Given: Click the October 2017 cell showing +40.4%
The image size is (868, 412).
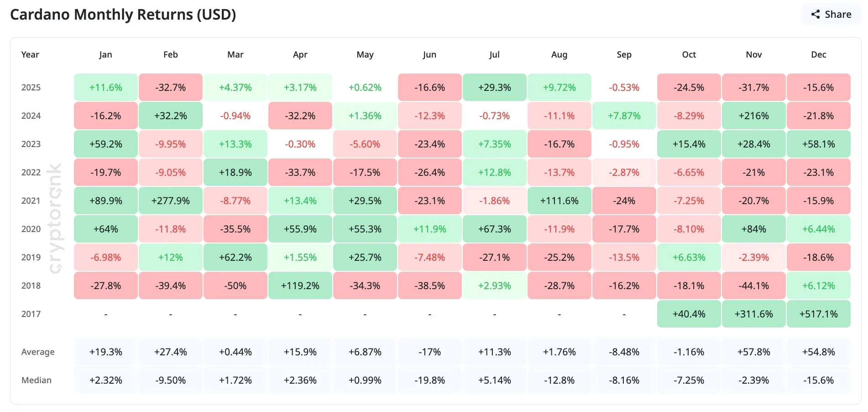Looking at the screenshot, I should pos(689,314).
